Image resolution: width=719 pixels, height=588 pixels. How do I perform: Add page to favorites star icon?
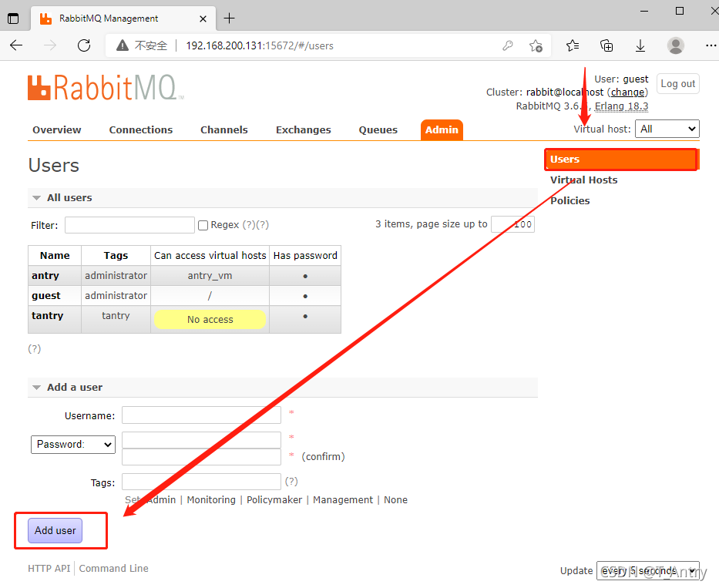(x=536, y=45)
